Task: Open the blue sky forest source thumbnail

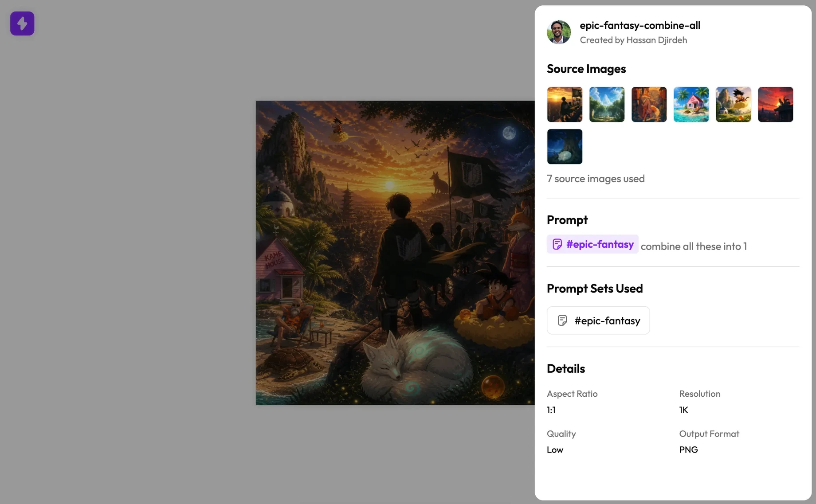Action: point(607,104)
